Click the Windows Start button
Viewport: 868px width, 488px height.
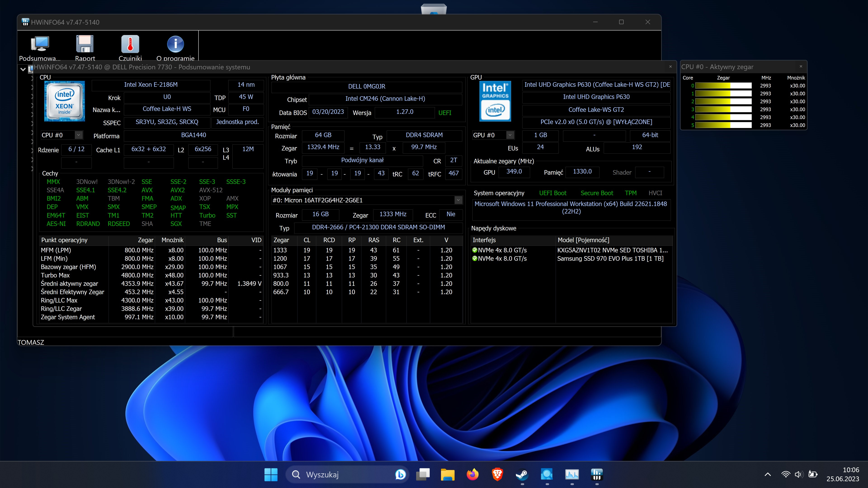click(271, 474)
